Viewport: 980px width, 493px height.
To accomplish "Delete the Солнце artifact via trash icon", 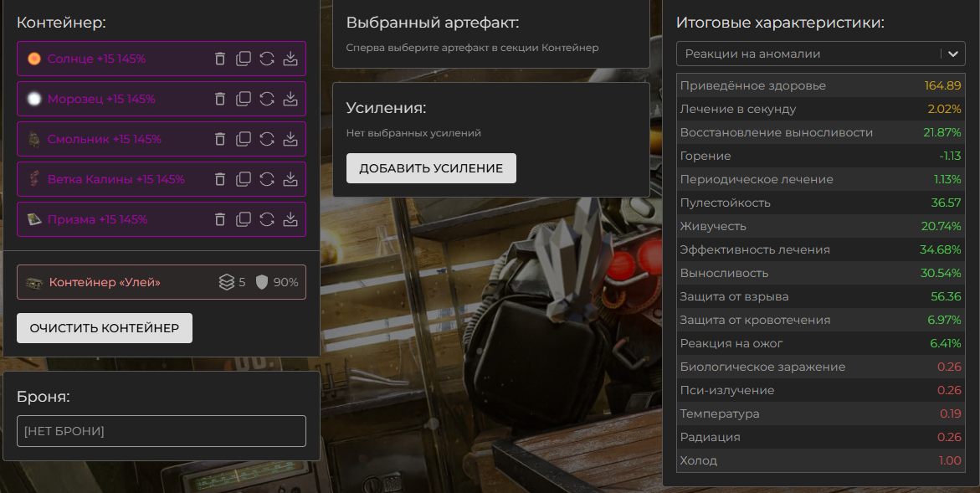I will click(220, 59).
